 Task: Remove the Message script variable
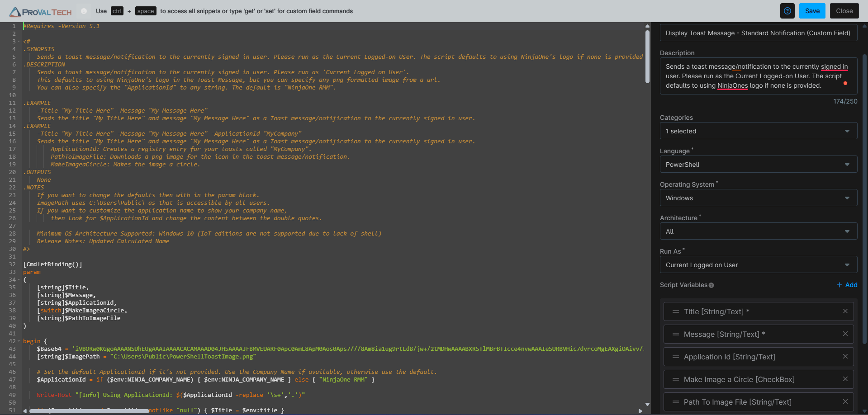(x=845, y=334)
